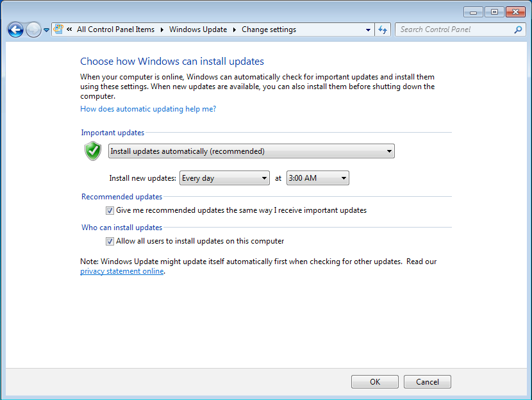Expand arrow after Windows Update breadcrumb

pyautogui.click(x=235, y=30)
